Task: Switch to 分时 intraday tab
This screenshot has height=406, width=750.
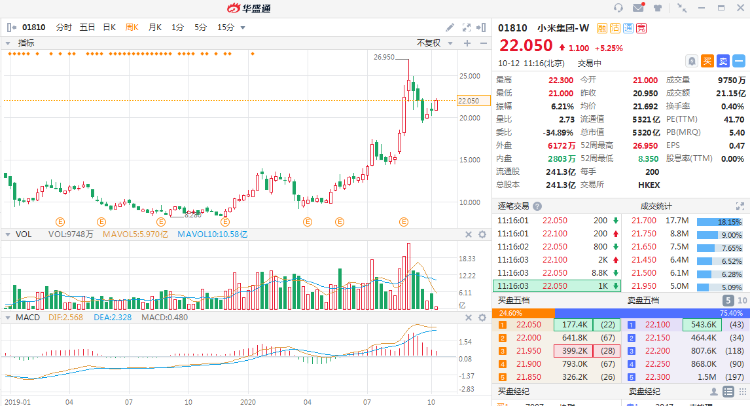Action: [64, 27]
